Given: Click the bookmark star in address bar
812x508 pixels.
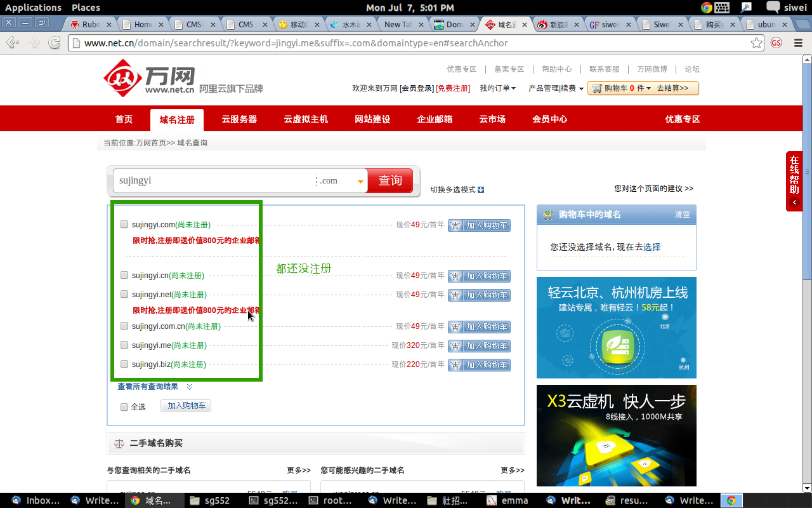Looking at the screenshot, I should tap(756, 43).
